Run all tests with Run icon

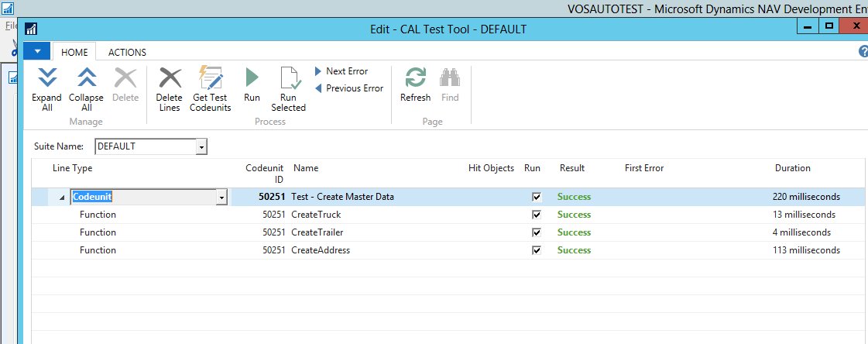[252, 78]
